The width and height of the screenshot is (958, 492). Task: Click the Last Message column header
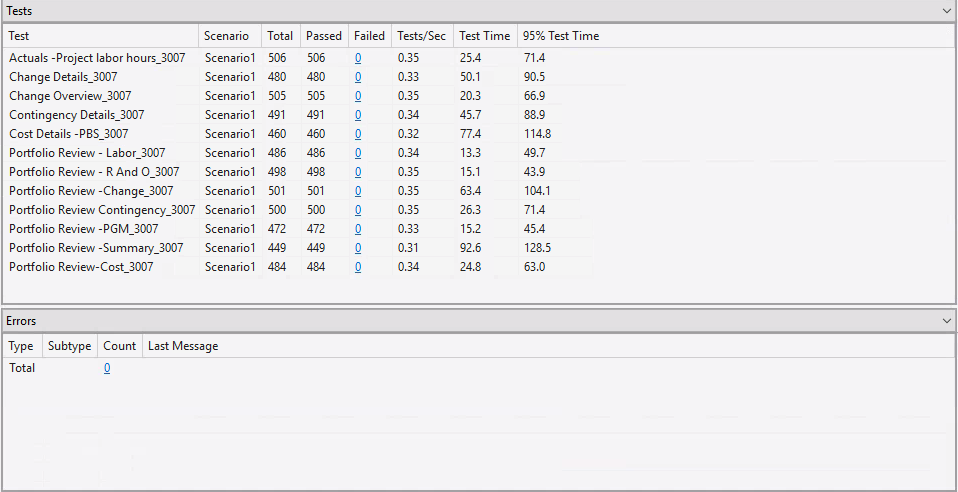pos(183,346)
